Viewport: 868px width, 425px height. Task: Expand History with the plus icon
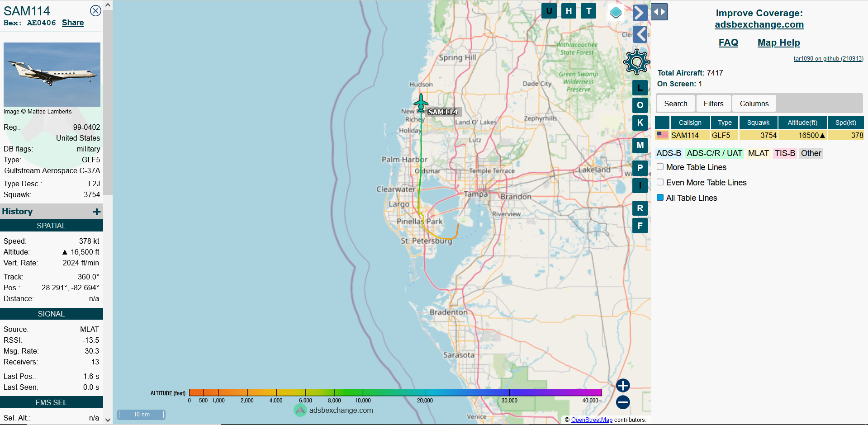click(97, 212)
